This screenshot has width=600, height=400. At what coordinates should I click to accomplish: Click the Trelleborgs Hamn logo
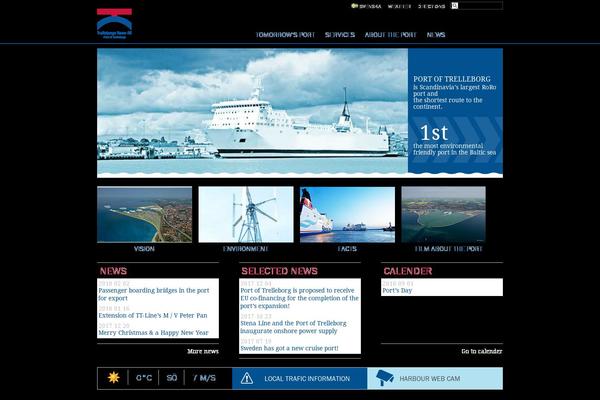pyautogui.click(x=114, y=24)
